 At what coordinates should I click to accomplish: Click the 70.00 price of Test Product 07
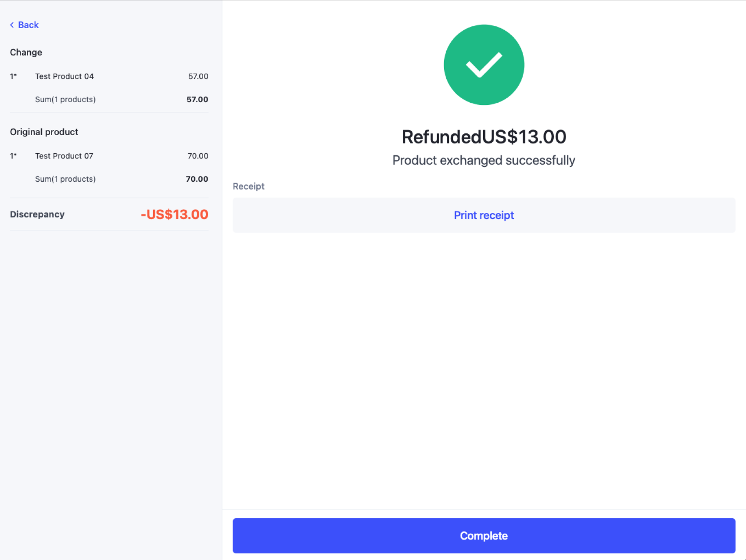click(198, 156)
